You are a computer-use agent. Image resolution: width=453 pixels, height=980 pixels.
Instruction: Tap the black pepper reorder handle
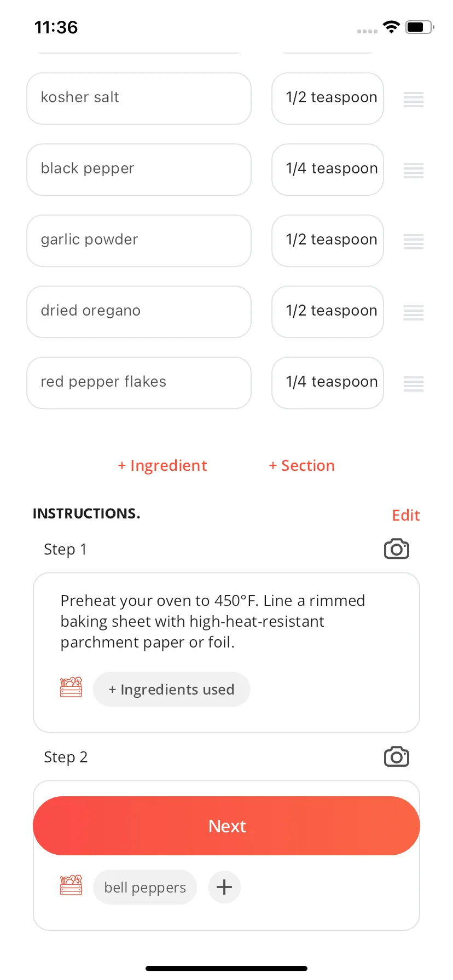tap(414, 170)
